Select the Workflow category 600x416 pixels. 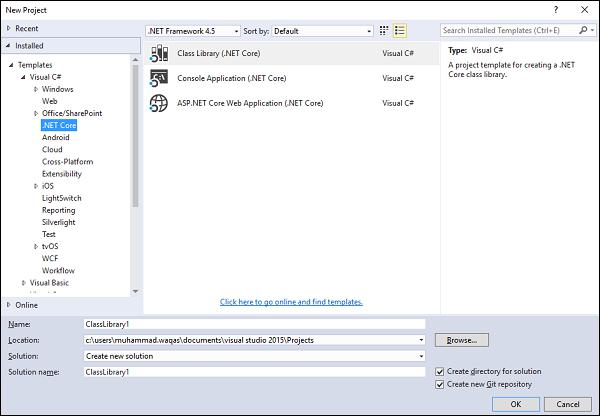[x=59, y=271]
